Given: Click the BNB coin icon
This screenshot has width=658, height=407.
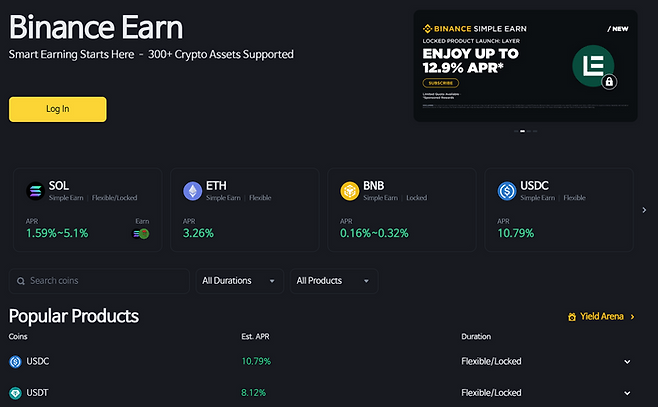Looking at the screenshot, I should point(349,190).
